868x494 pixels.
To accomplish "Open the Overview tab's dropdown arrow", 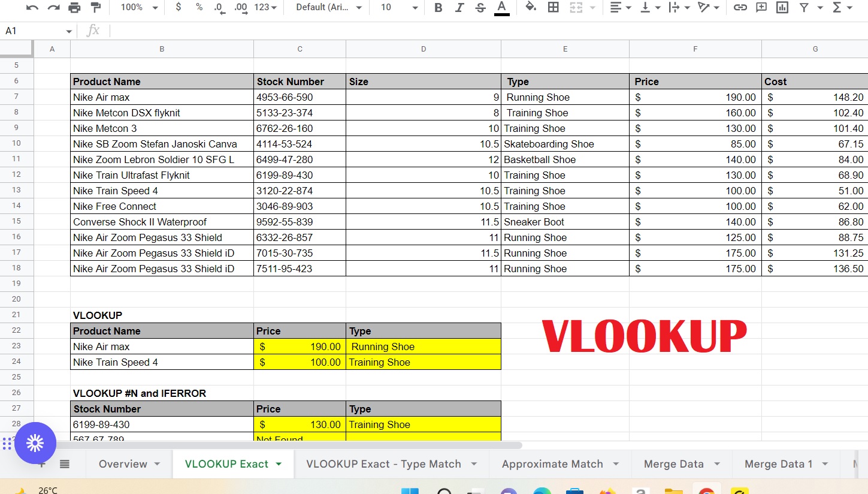I will point(157,464).
